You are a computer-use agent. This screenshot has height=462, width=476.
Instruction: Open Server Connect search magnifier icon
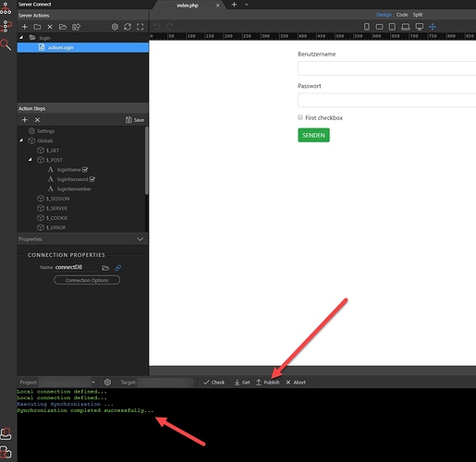point(6,45)
